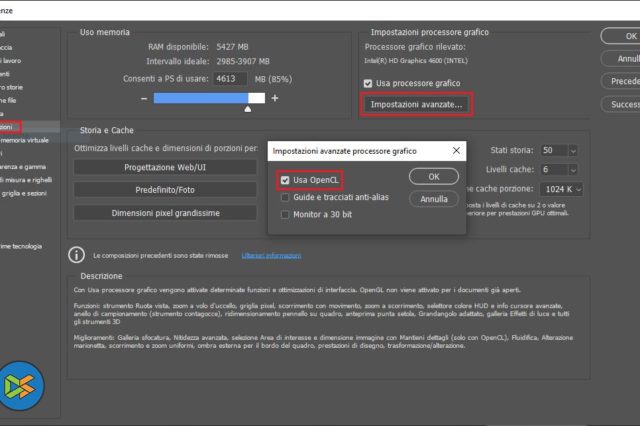
Task: Choose the Progettazione Web/UI cache preset
Action: 165,167
